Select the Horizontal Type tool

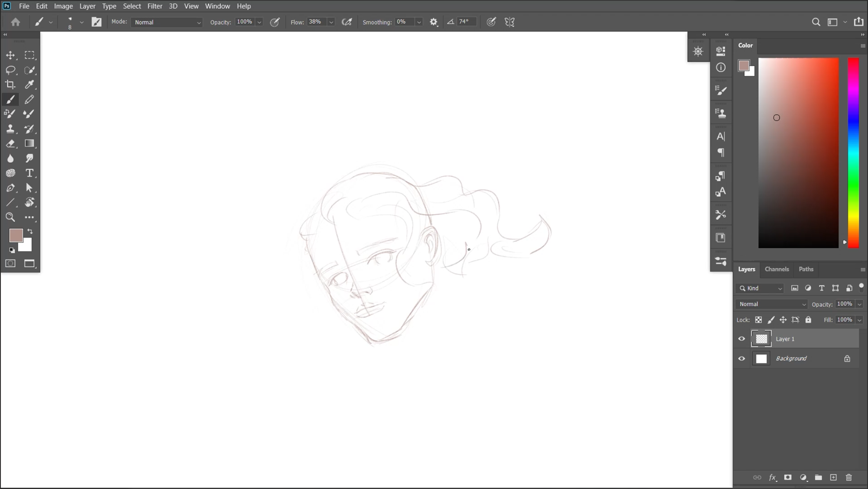click(x=29, y=173)
